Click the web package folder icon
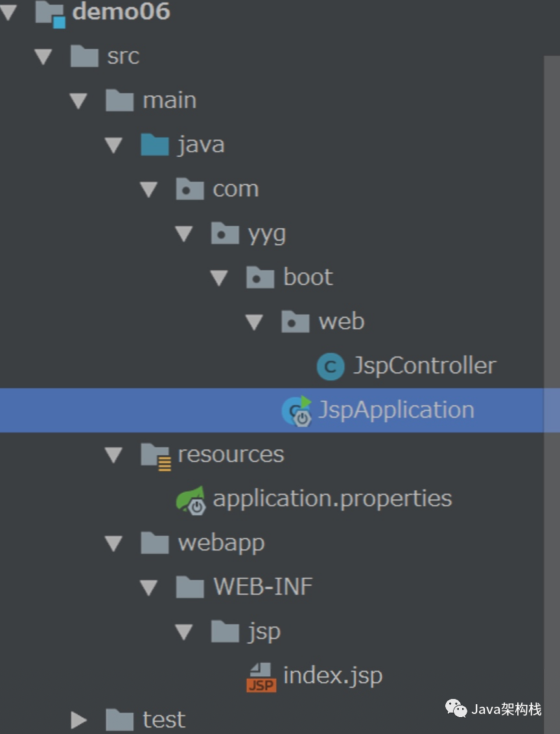 296,322
